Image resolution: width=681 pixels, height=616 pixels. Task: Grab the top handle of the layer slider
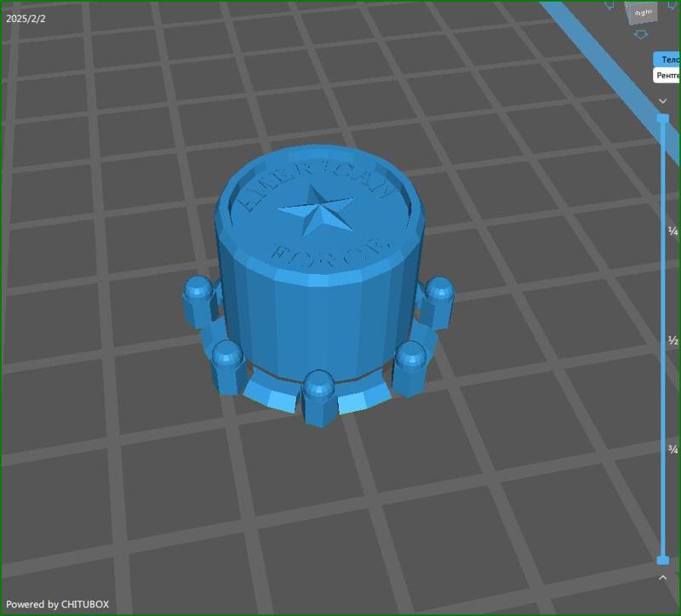[x=663, y=118]
